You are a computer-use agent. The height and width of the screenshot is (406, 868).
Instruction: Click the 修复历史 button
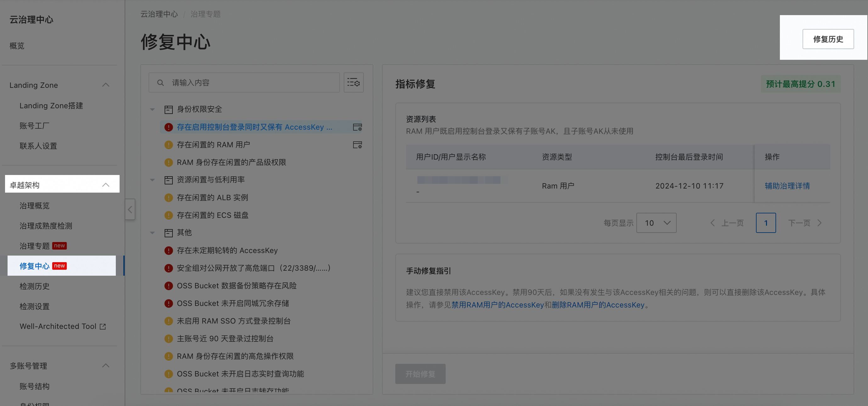[828, 39]
